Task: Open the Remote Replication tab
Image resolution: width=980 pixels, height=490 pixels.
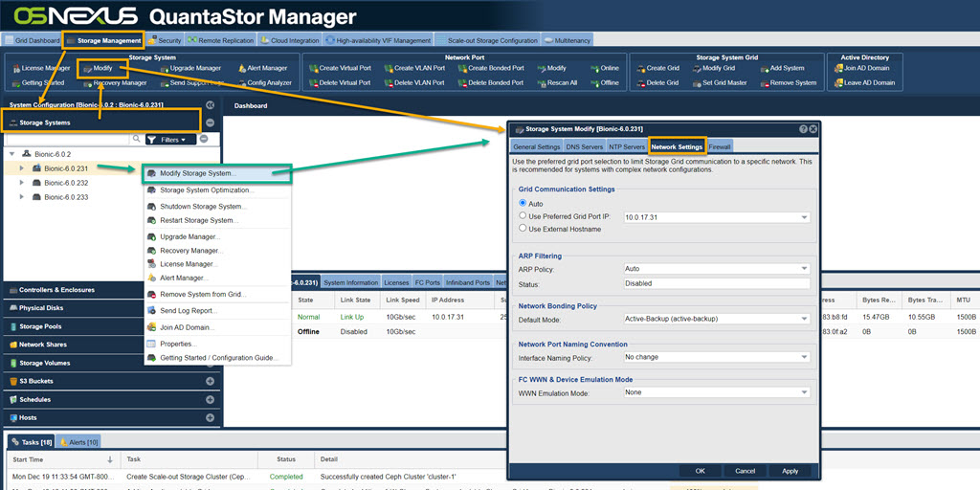Action: click(221, 40)
